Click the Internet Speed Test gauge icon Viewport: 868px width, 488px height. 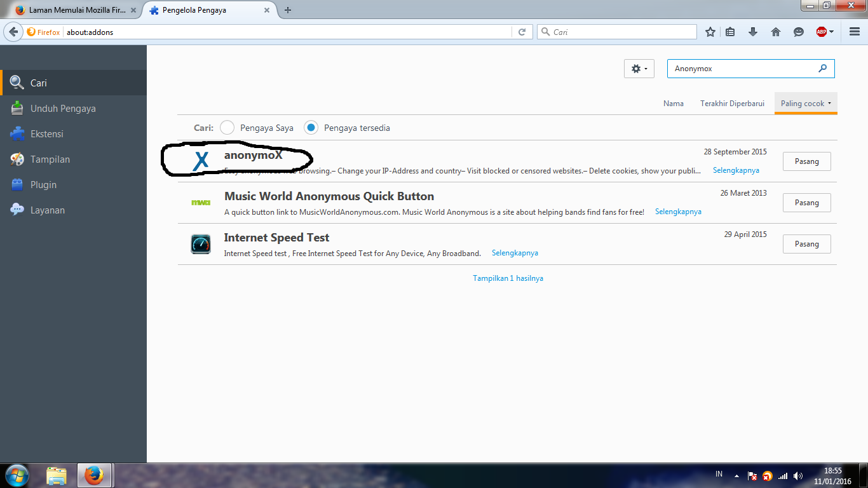tap(201, 244)
